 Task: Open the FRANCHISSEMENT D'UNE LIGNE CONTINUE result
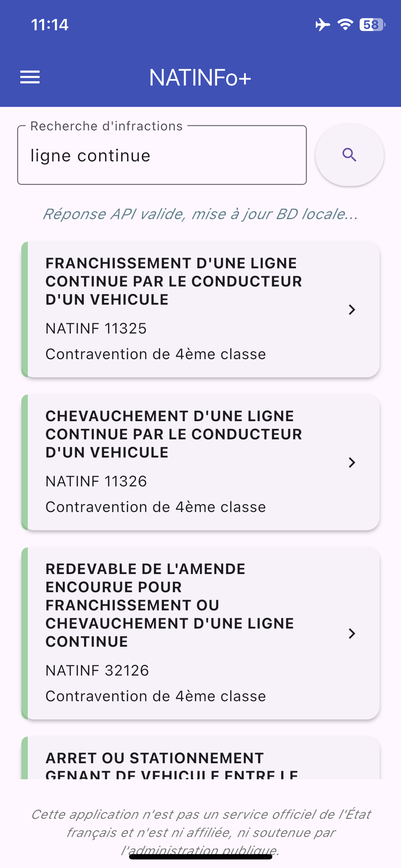(174, 281)
